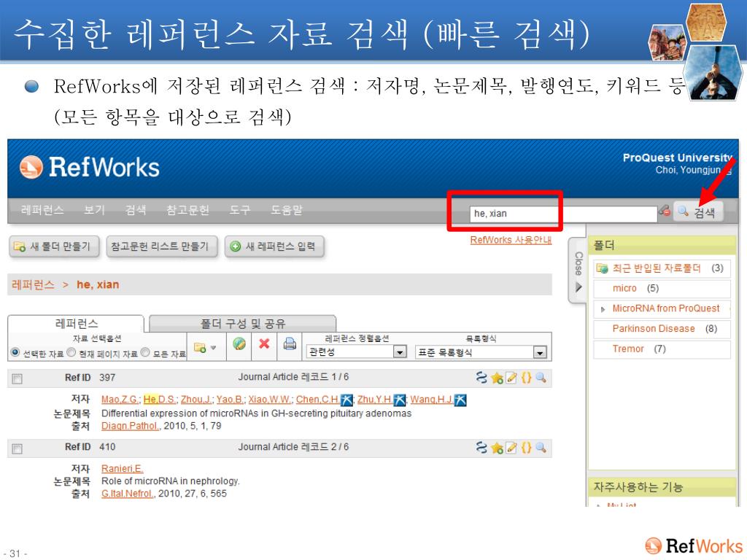Open the 검색 menu in the menu bar

pyautogui.click(x=135, y=210)
